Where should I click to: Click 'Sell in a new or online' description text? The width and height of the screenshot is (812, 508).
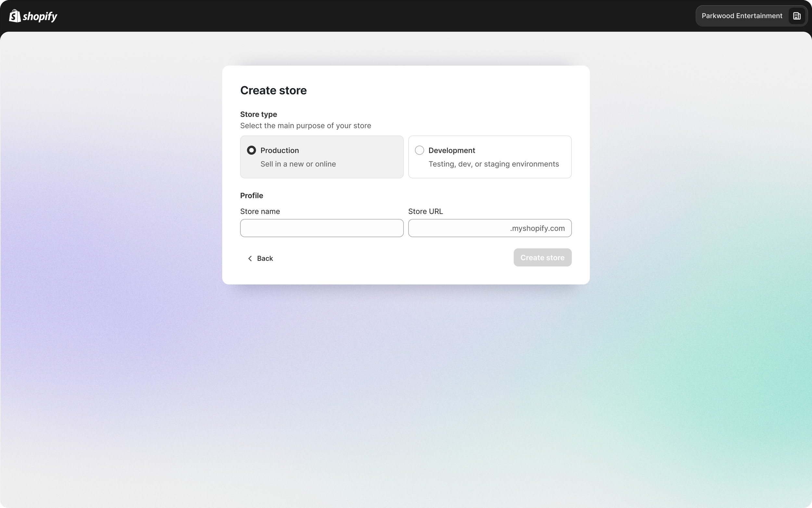point(298,164)
